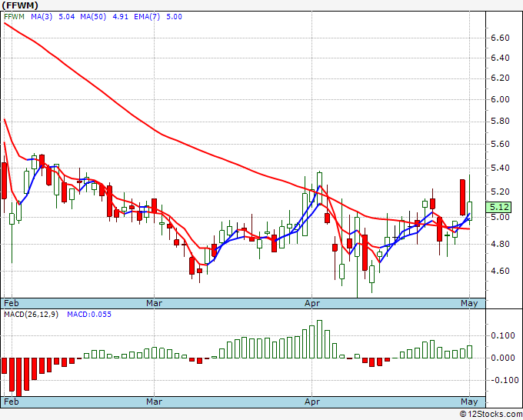Click the MA(3) legend label
The width and height of the screenshot is (523, 420).
(42, 17)
